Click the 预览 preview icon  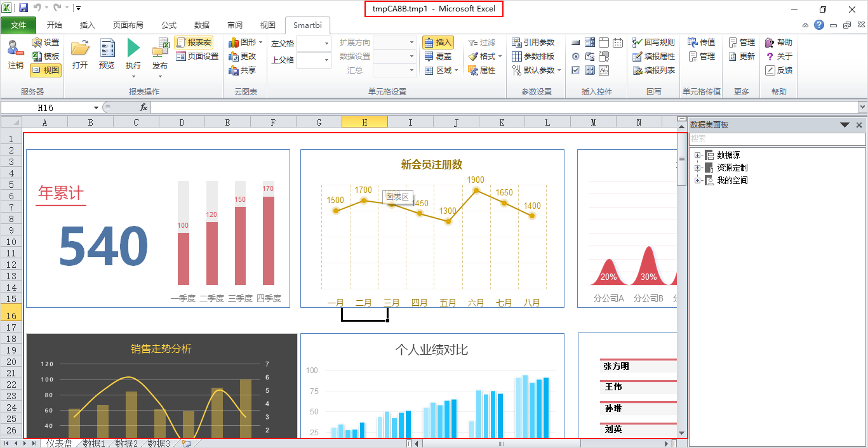tap(107, 48)
